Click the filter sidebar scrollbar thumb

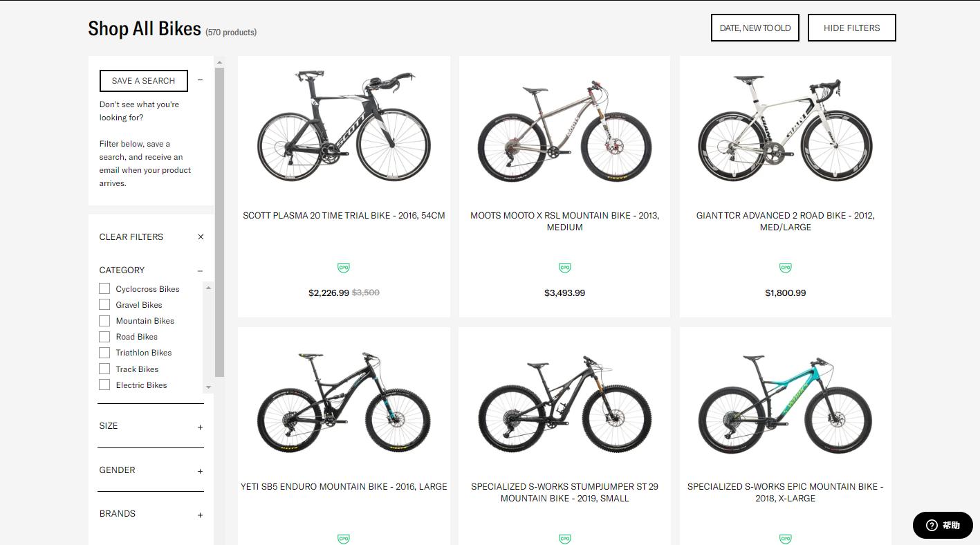[219, 222]
